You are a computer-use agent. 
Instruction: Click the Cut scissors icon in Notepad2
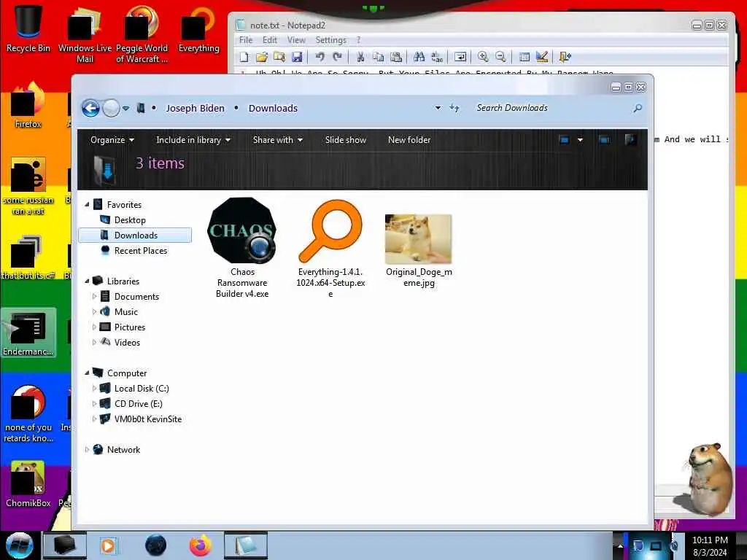click(x=360, y=57)
